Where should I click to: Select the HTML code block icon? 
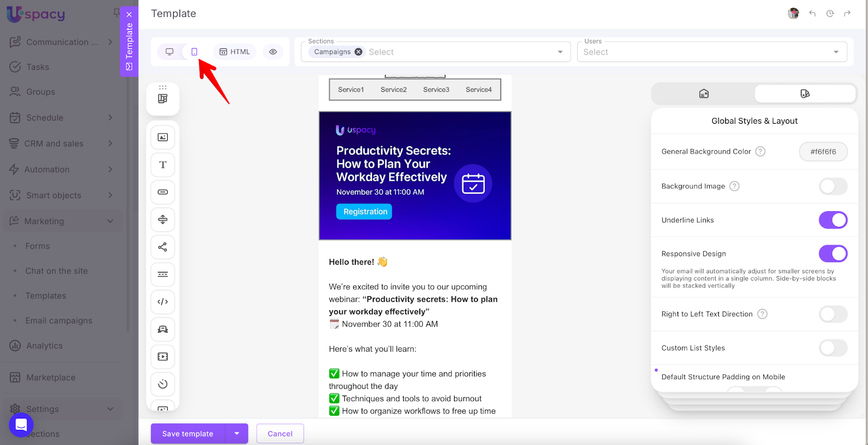[163, 302]
